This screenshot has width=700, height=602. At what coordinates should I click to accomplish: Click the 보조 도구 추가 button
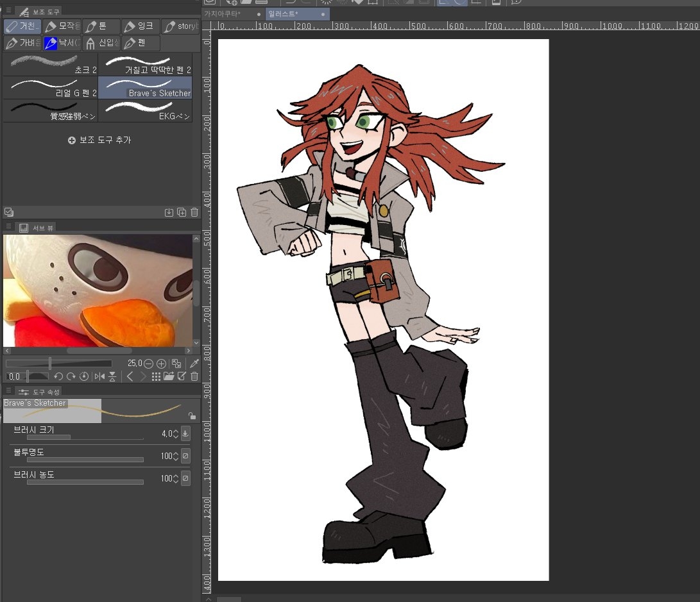tap(99, 140)
